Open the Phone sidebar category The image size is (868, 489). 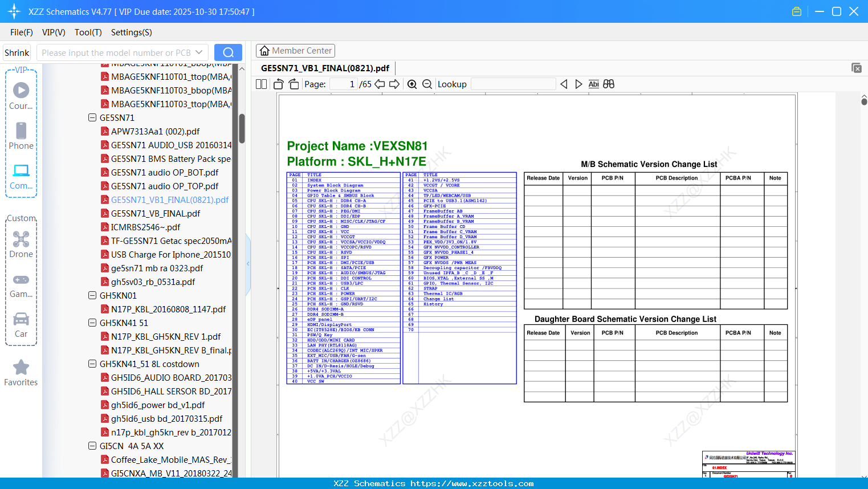click(21, 136)
